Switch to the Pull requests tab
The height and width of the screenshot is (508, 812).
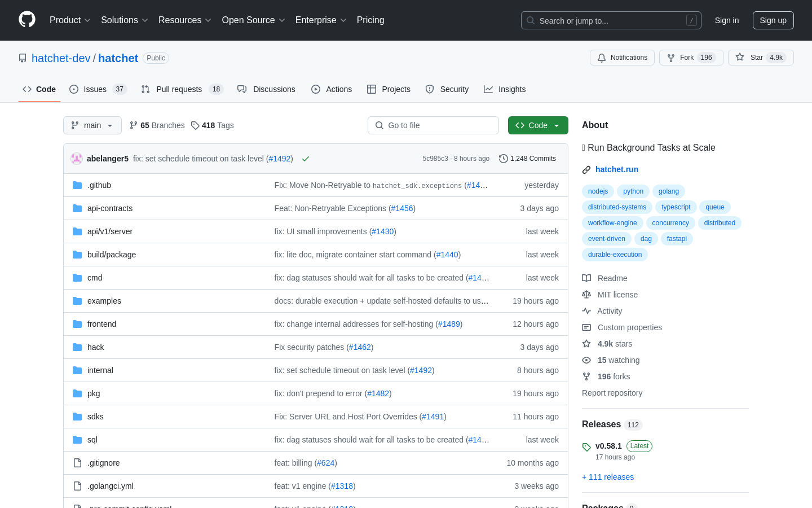click(x=182, y=89)
